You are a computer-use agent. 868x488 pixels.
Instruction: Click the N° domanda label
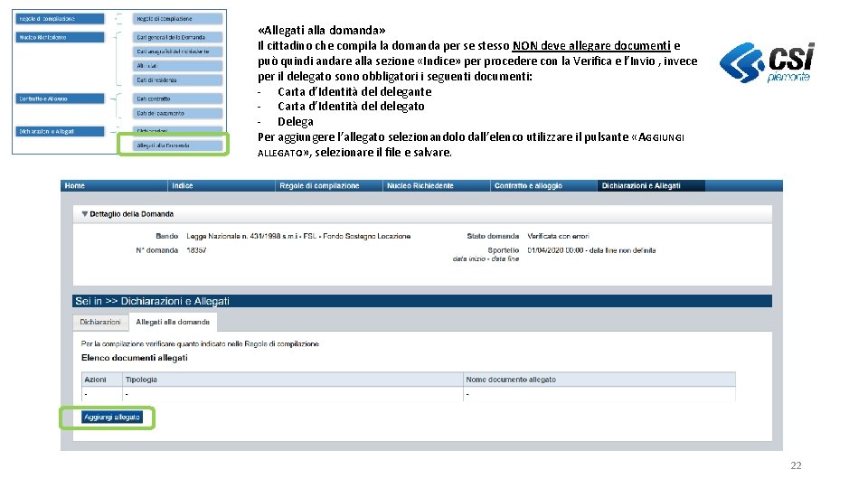[x=157, y=250]
